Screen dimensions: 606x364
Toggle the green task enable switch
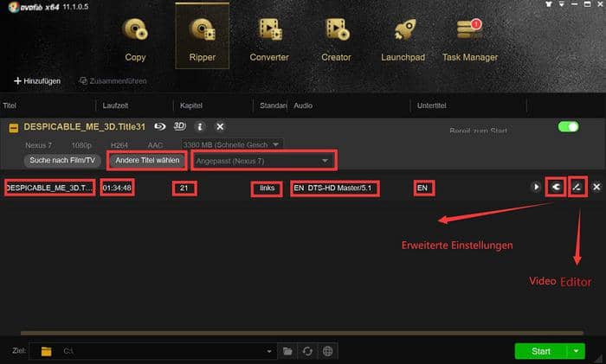click(x=568, y=126)
